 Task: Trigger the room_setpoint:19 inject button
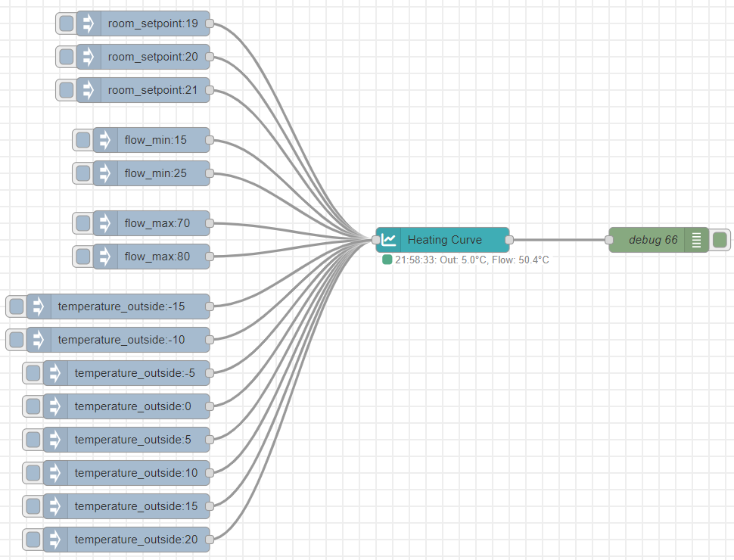[67, 23]
